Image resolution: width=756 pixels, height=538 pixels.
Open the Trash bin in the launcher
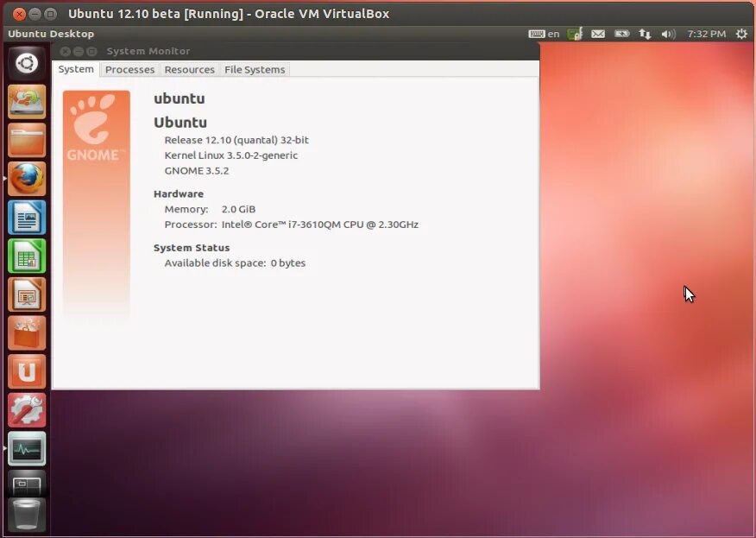pyautogui.click(x=27, y=516)
